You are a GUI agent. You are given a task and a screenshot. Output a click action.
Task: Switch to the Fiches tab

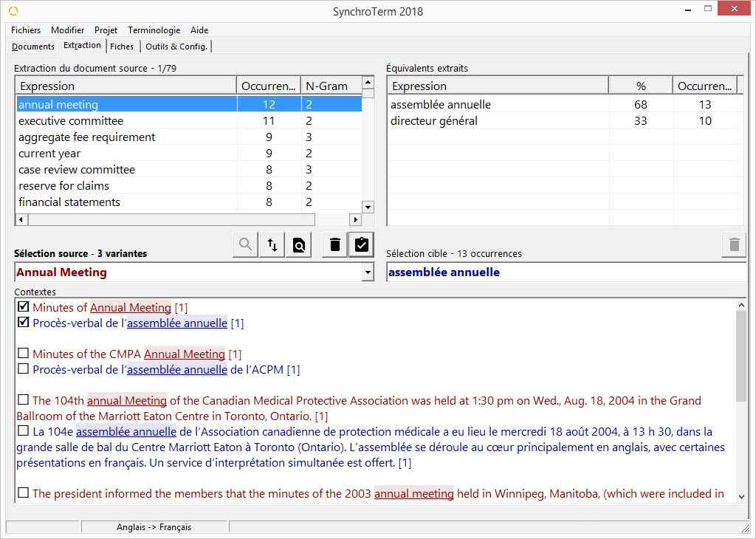point(122,47)
